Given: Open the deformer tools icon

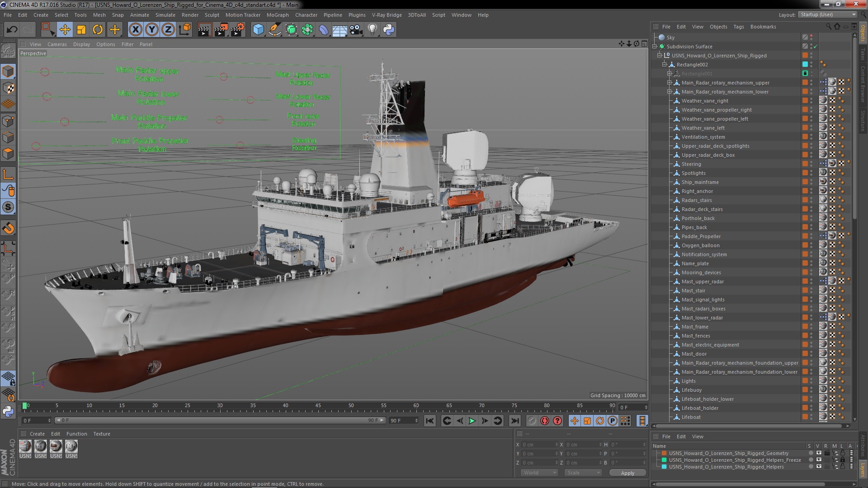Looking at the screenshot, I should click(x=324, y=30).
